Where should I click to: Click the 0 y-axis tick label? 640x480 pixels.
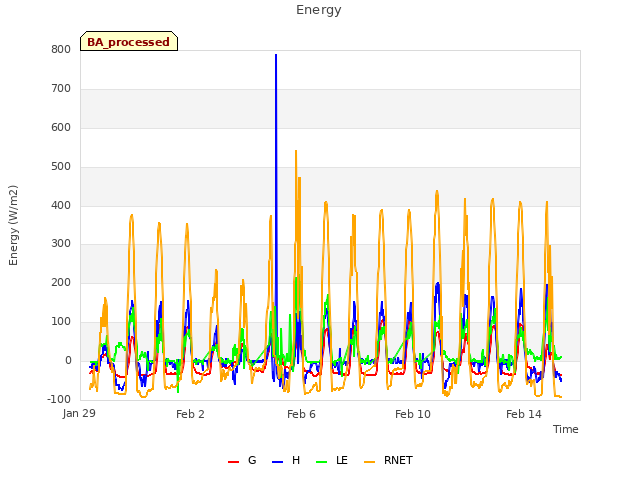point(69,360)
